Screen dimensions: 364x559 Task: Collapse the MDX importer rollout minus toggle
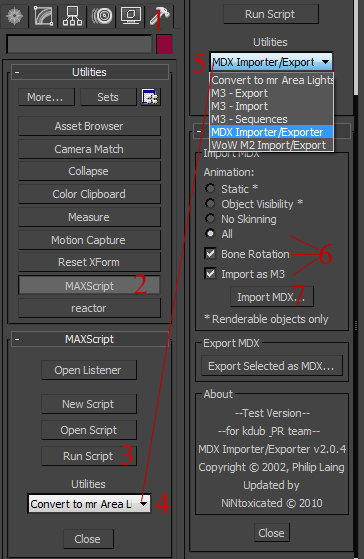(199, 132)
